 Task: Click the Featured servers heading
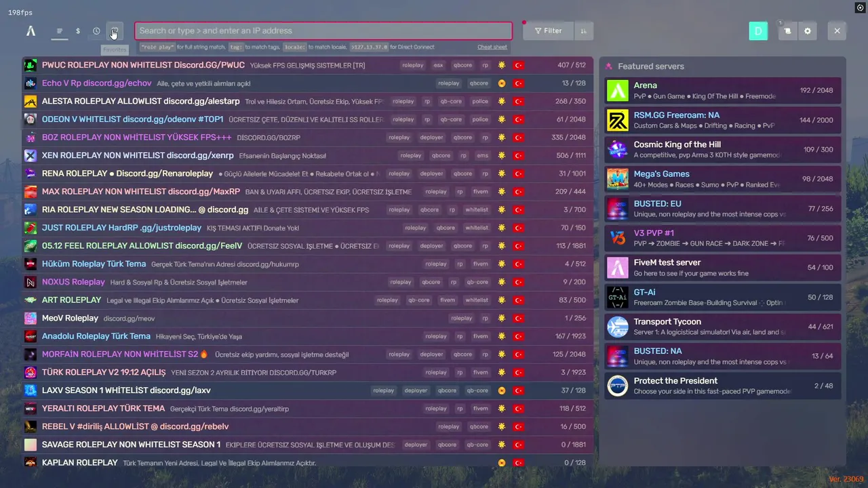point(651,66)
